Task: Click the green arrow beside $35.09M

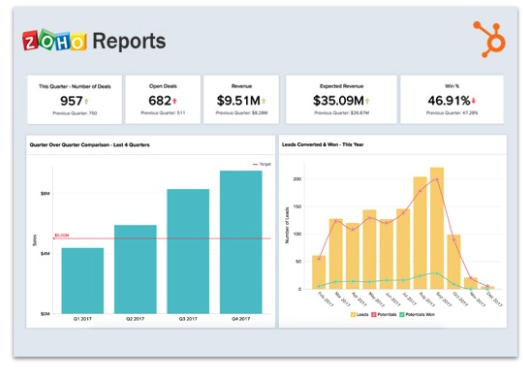Action: tap(367, 100)
